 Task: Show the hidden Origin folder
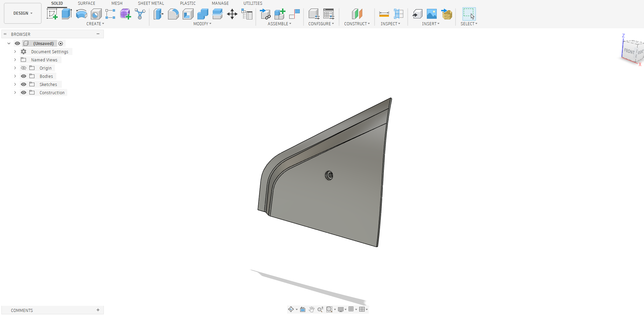24,68
